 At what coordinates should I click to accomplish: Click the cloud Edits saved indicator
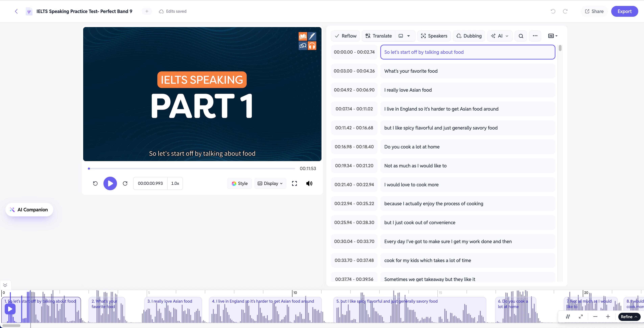tap(173, 11)
